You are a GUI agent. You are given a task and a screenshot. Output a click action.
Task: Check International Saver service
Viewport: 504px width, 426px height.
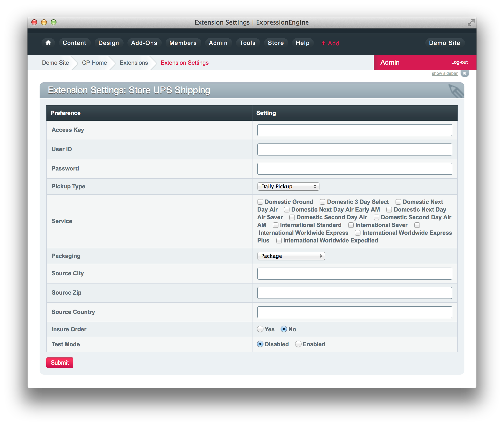click(x=351, y=225)
